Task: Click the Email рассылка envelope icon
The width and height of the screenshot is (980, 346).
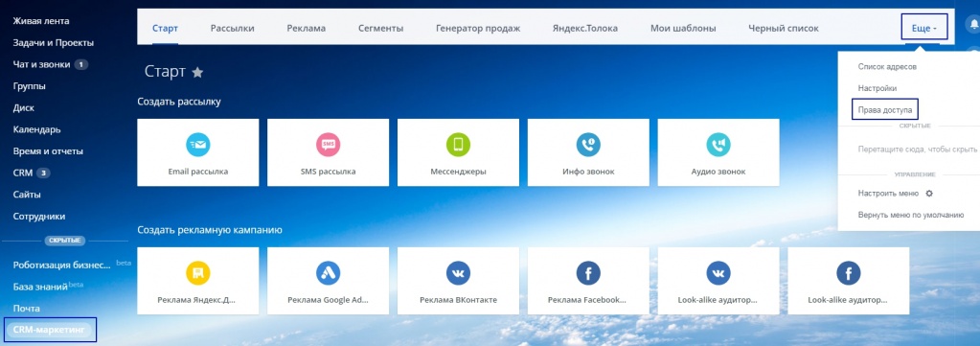Action: 198,145
